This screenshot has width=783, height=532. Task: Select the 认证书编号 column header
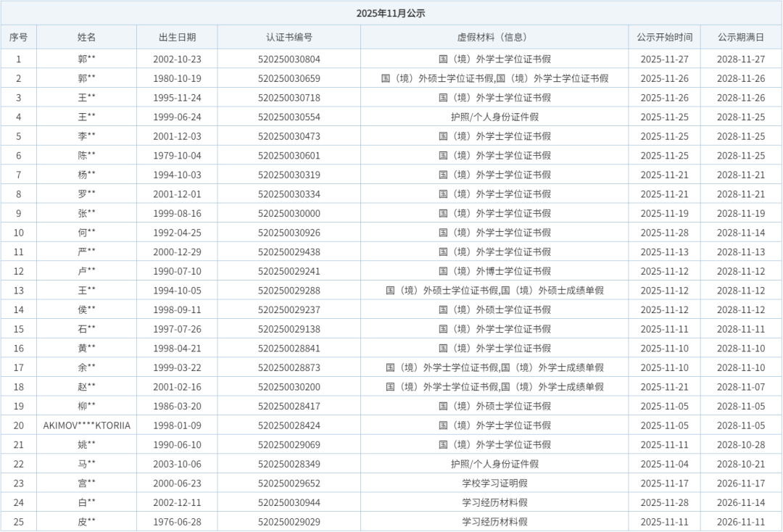(x=289, y=37)
